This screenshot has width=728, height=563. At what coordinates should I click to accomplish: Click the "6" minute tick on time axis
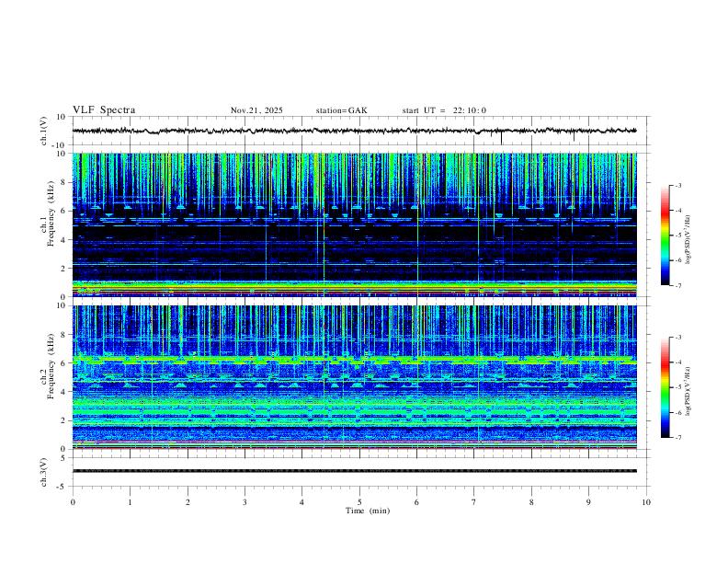tap(416, 502)
